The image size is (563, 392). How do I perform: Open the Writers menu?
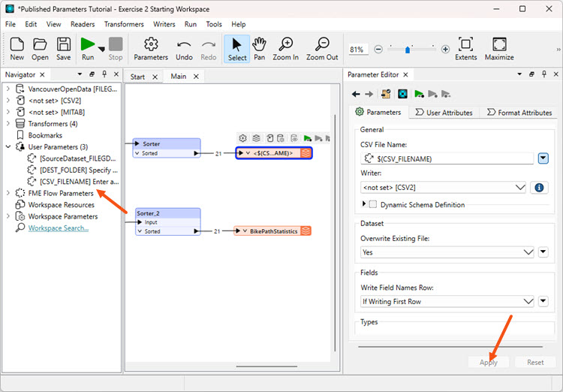click(164, 24)
